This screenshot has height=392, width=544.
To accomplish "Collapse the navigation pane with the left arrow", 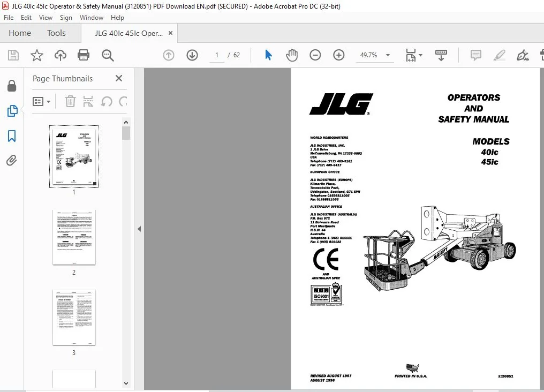I will [139, 229].
